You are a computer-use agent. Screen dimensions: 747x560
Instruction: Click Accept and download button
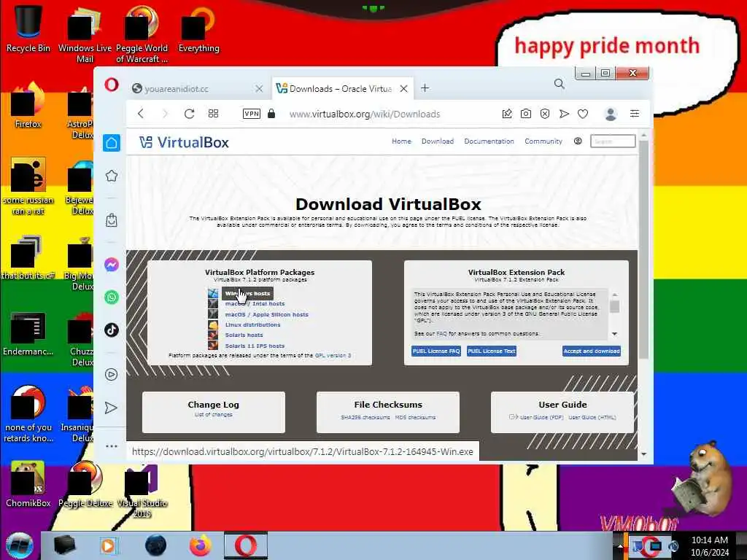(592, 351)
